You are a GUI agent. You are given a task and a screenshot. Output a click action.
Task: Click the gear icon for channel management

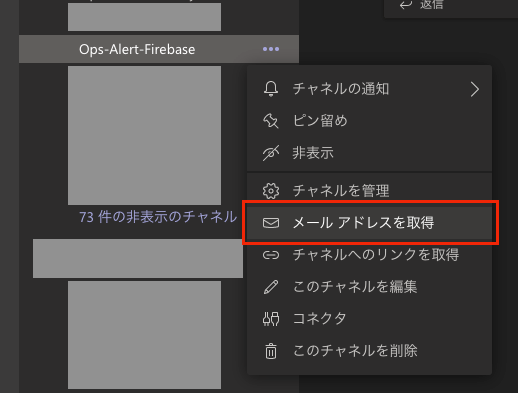coord(271,191)
